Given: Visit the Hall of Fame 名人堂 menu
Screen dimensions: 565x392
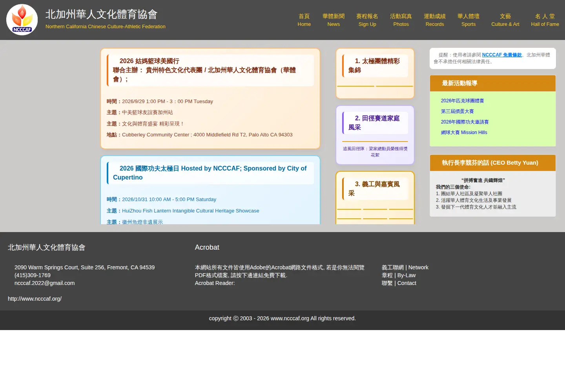Looking at the screenshot, I should (x=545, y=20).
